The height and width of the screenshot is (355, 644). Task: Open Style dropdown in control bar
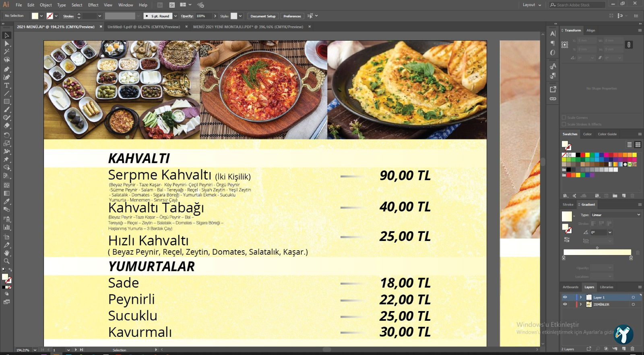click(x=240, y=16)
